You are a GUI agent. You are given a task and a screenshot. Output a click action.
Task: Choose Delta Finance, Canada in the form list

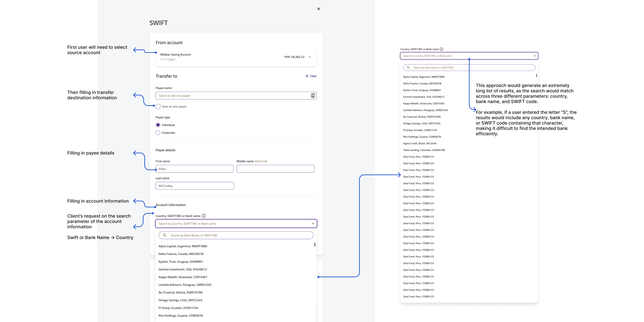point(181,254)
